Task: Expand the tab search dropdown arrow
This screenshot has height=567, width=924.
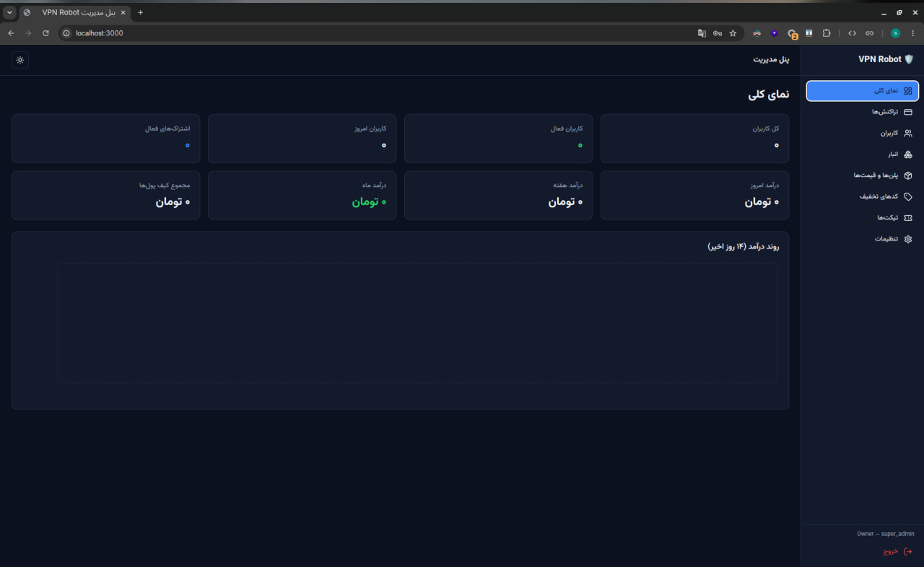Action: (x=9, y=12)
